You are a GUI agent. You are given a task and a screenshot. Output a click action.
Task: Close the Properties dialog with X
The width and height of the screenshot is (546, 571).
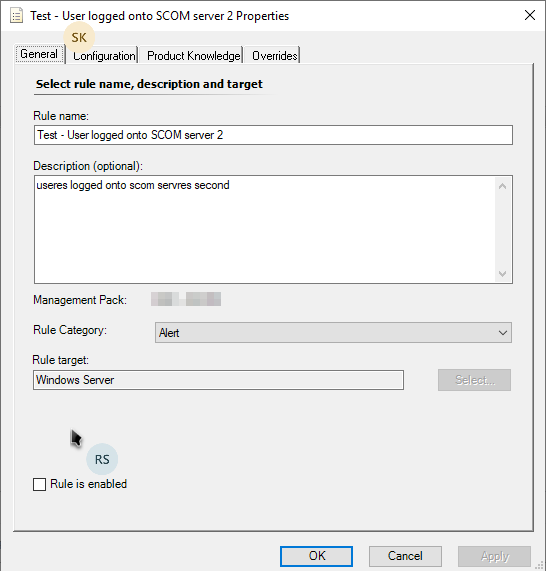[x=530, y=15]
